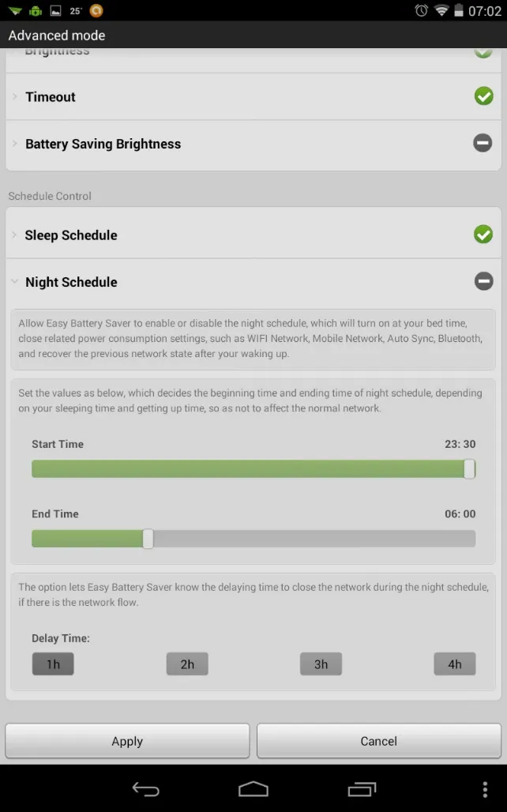The height and width of the screenshot is (812, 507).
Task: Enable the Night Schedule toggle
Action: click(x=483, y=281)
